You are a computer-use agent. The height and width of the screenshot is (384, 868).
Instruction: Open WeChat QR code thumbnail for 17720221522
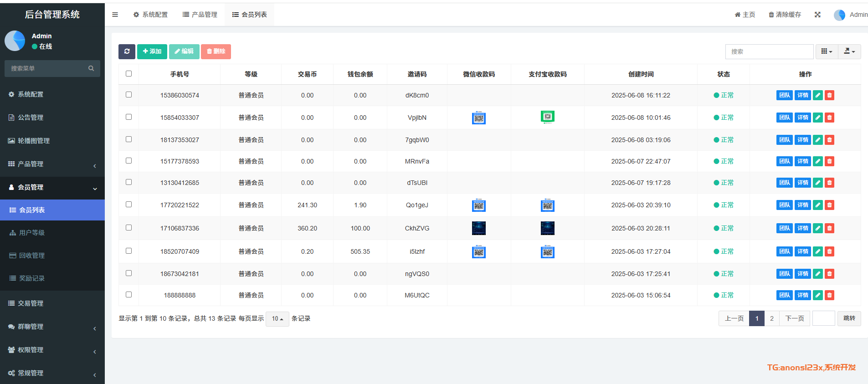(478, 205)
